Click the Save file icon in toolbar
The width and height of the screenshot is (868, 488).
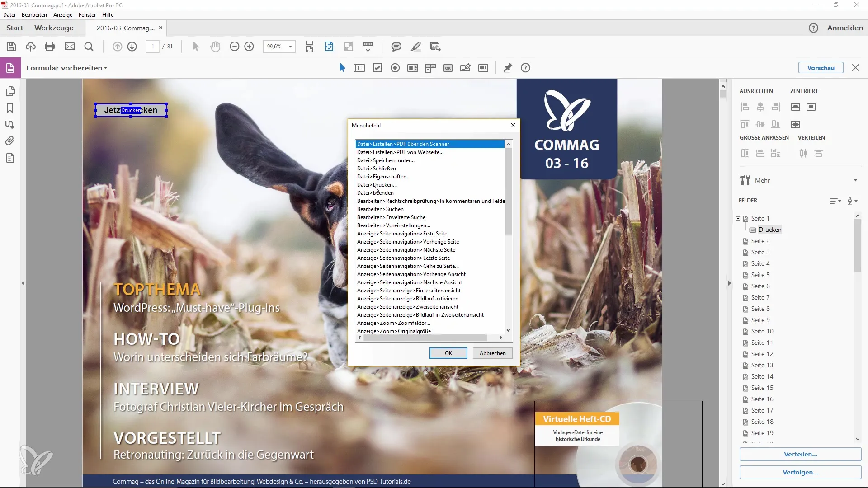(x=11, y=47)
